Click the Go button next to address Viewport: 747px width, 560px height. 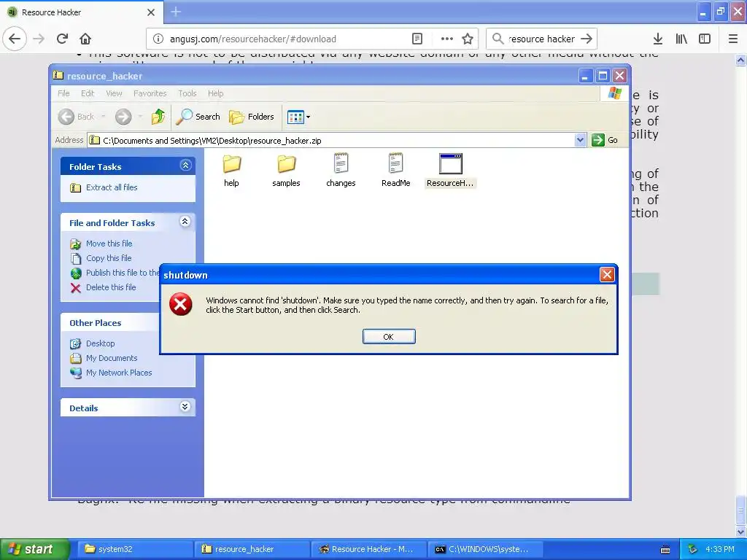(605, 140)
